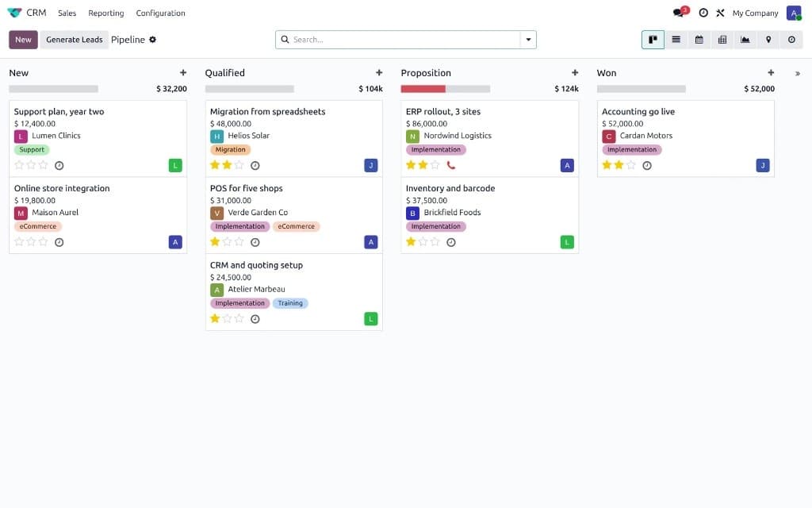Click salesperson avatar on Migration from spreadsheets
This screenshot has height=508, width=812.
click(x=371, y=165)
